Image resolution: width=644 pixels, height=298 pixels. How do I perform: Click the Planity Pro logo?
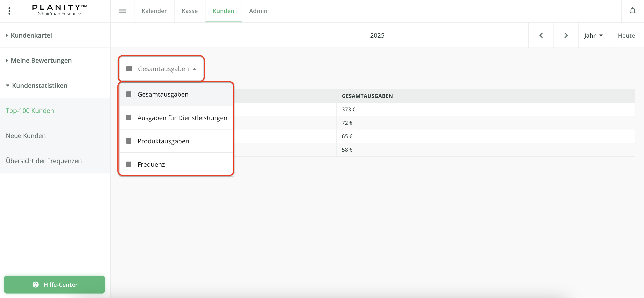[59, 7]
